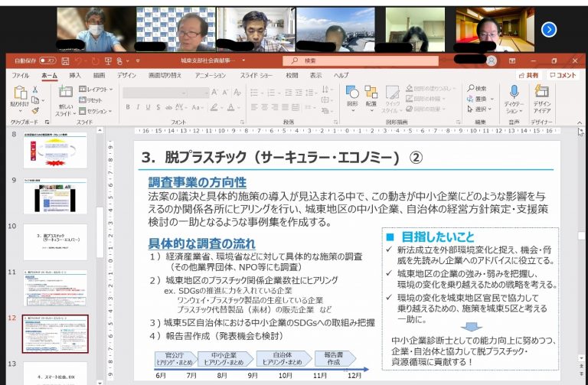The image size is (588, 385).
Task: Open the file name dropdown arrow in title bar
Action: pyautogui.click(x=243, y=60)
